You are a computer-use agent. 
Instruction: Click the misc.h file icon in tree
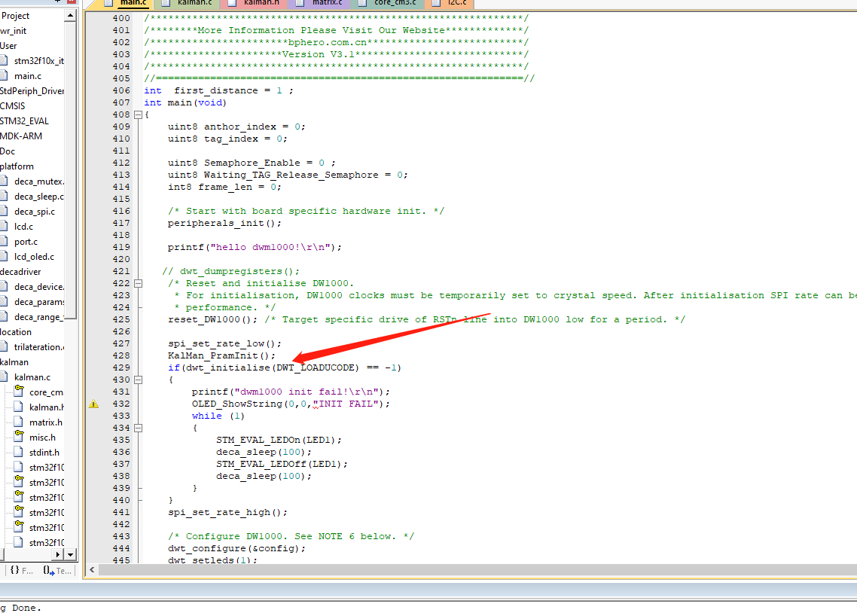point(19,437)
